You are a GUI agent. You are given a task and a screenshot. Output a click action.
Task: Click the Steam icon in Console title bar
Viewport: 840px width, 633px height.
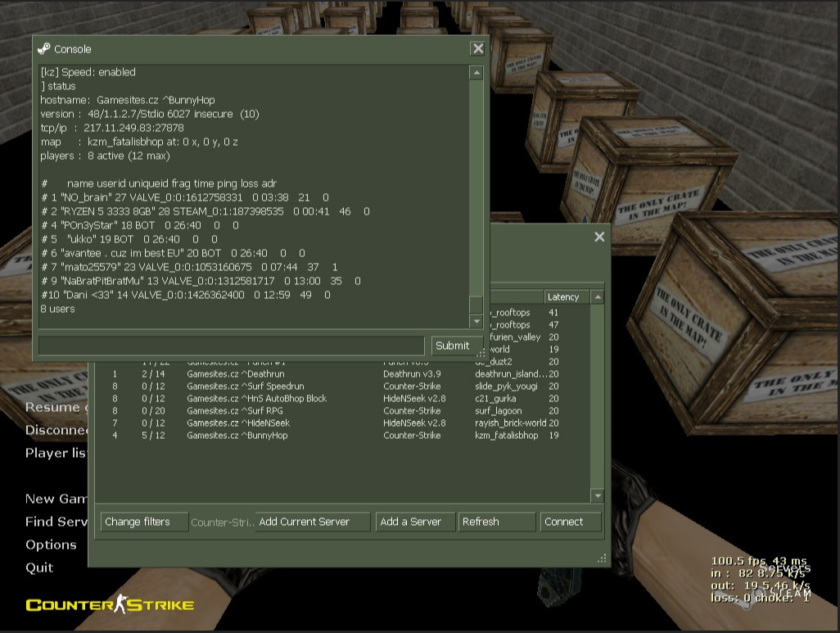click(44, 49)
